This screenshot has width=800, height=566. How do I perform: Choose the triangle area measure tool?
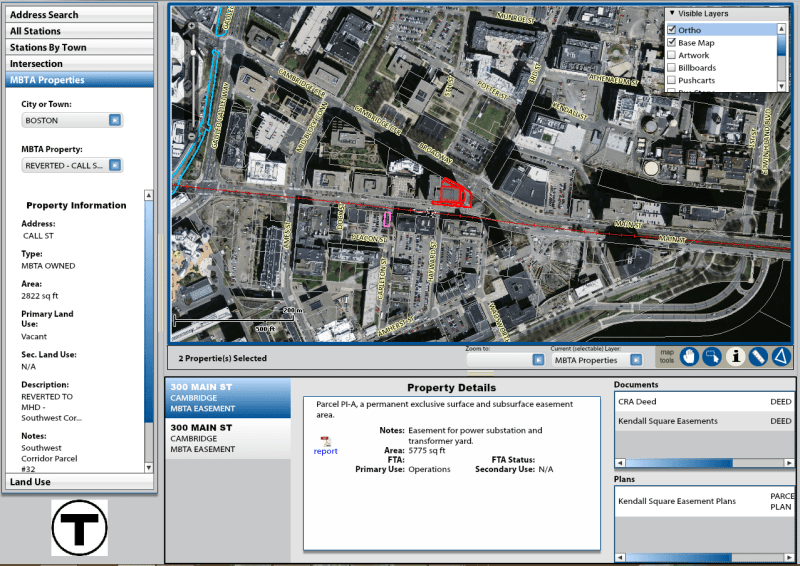781,357
